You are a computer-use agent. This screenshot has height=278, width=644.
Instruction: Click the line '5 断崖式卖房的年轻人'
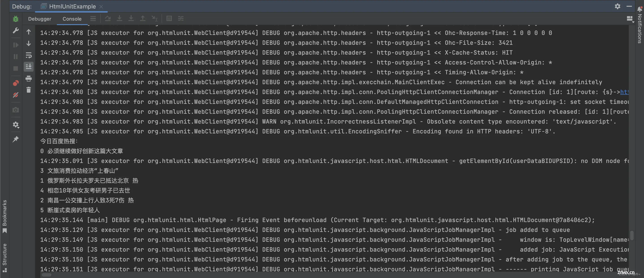(70, 210)
